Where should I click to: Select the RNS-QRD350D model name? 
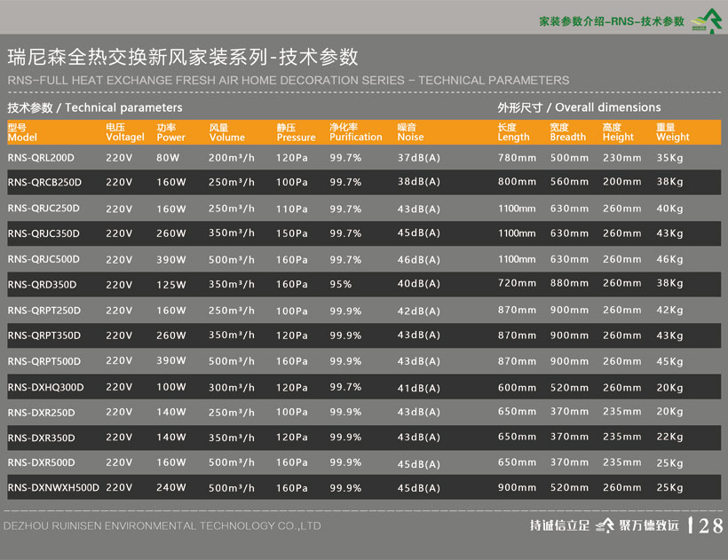(x=42, y=285)
